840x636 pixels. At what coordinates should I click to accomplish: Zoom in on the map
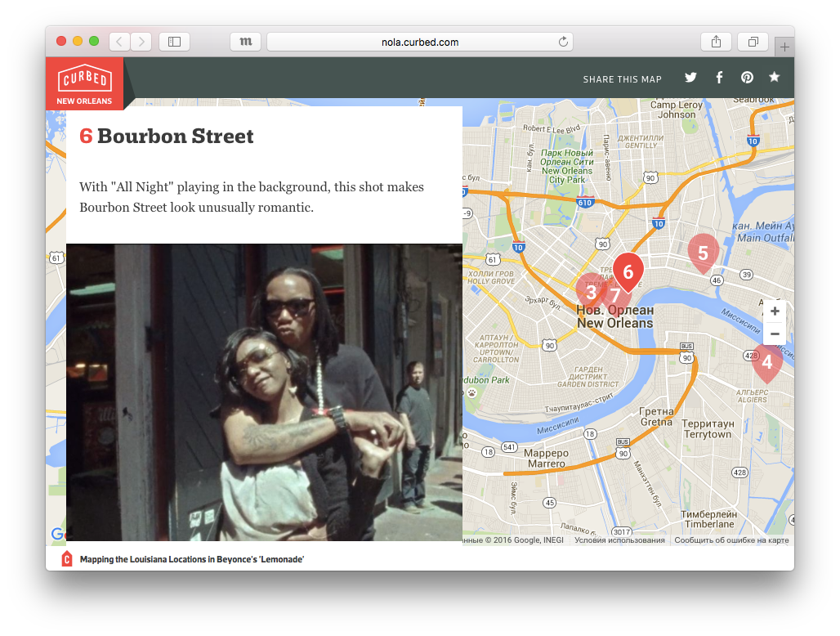[x=775, y=311]
